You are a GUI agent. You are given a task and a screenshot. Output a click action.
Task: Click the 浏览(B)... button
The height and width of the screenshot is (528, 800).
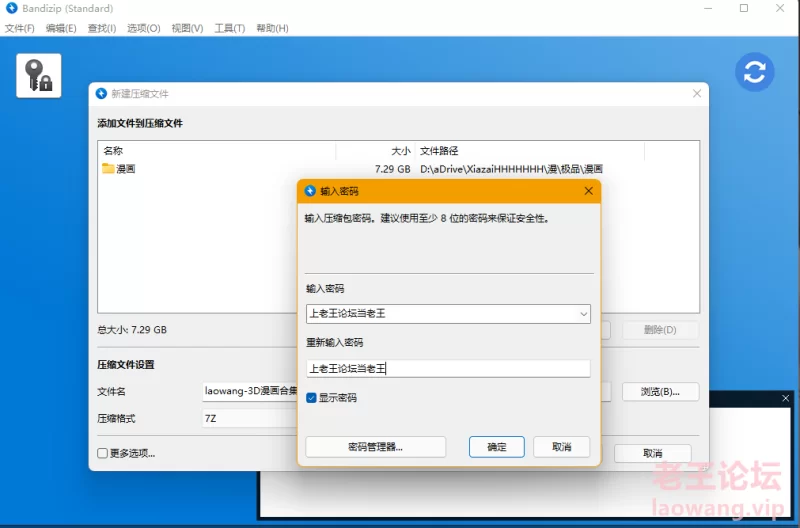pos(660,392)
